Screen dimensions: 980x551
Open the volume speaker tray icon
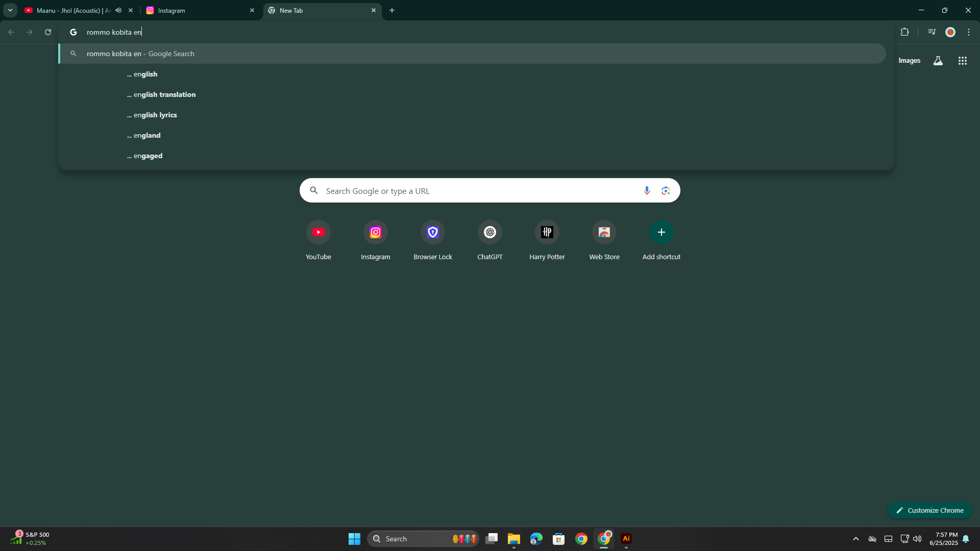917,539
